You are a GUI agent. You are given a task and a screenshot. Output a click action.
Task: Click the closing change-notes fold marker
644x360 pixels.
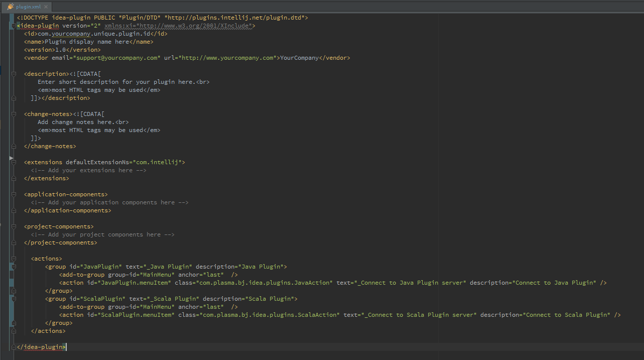point(14,146)
